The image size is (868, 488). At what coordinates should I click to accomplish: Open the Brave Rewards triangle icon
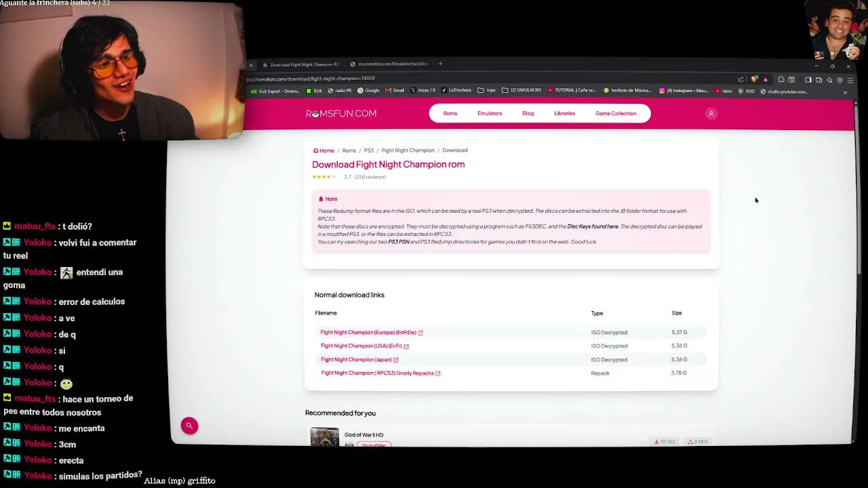(x=766, y=79)
